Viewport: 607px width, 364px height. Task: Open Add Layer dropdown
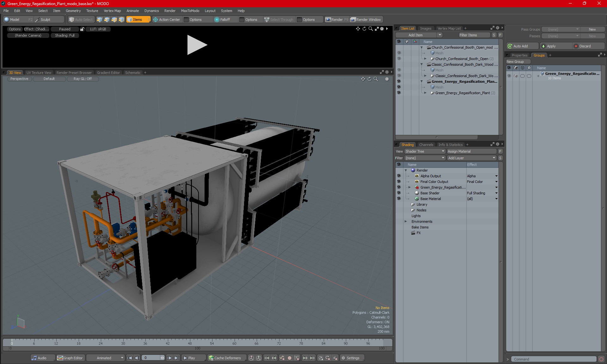472,158
